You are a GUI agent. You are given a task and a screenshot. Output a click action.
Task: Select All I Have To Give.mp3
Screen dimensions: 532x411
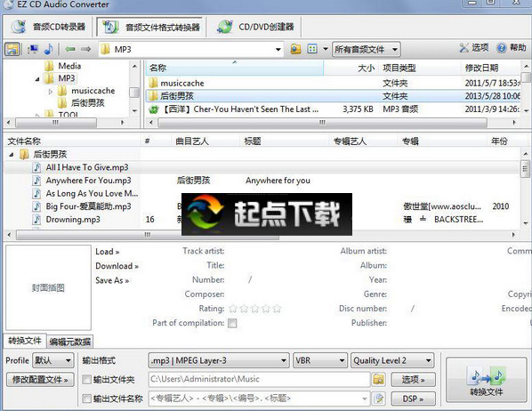(87, 167)
